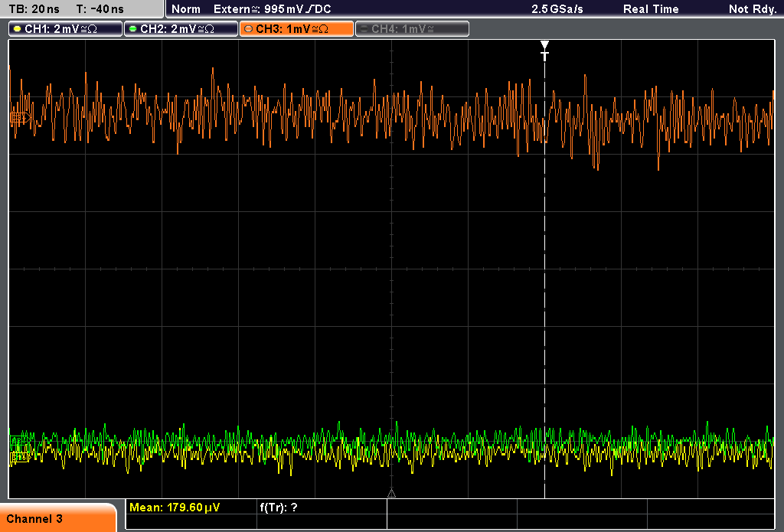Click the orange CH3 indicator circle

(x=248, y=29)
